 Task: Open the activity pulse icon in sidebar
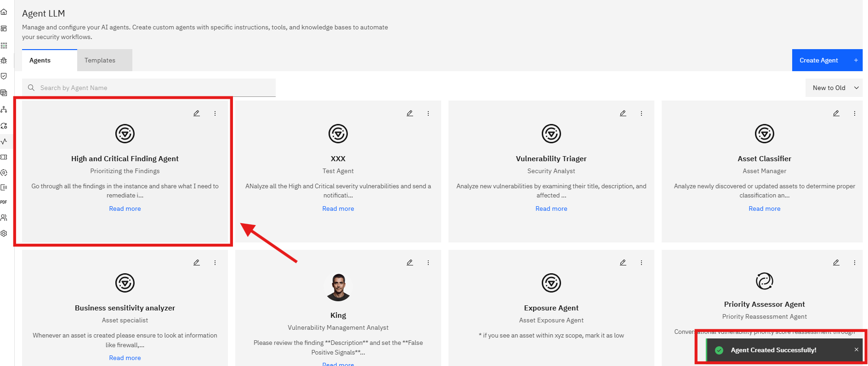[x=4, y=141]
